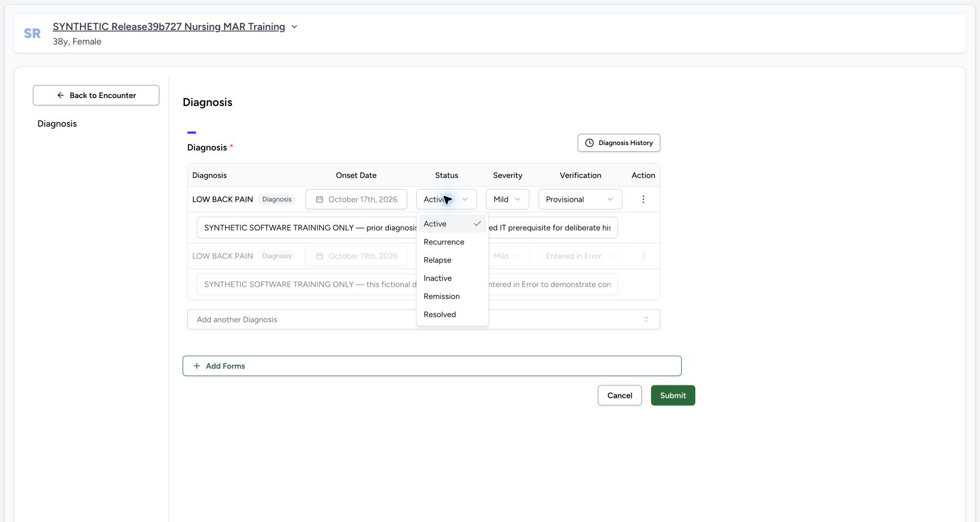The width and height of the screenshot is (980, 522).
Task: Click the calendar icon for October 17th onset date
Action: coord(320,200)
